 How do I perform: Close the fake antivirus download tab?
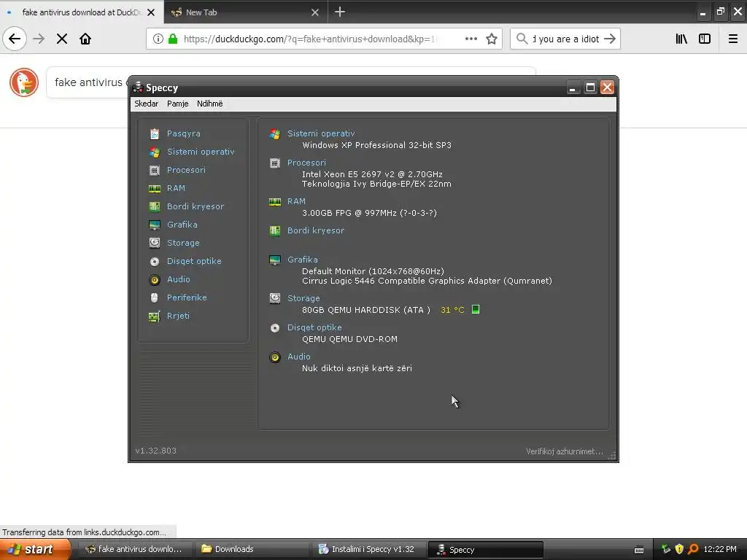click(151, 12)
